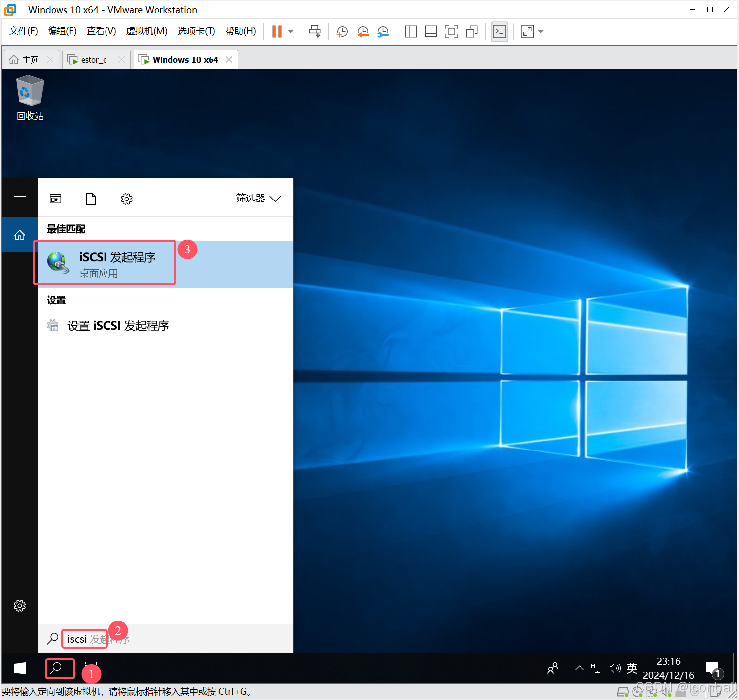739x700 pixels.
Task: Open the clock showing 23:16
Action: (x=669, y=668)
